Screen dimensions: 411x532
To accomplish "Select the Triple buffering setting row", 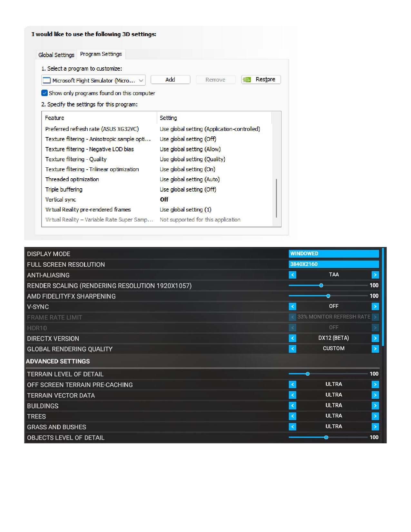I will point(157,190).
